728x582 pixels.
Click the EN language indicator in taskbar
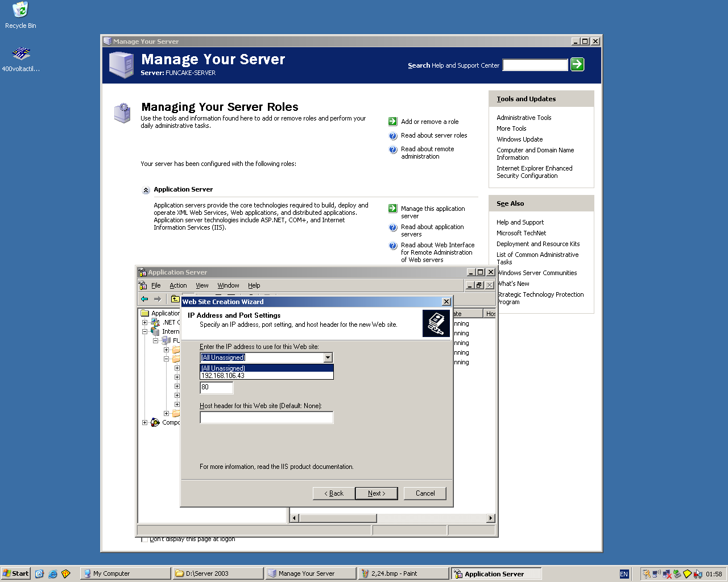click(x=624, y=574)
